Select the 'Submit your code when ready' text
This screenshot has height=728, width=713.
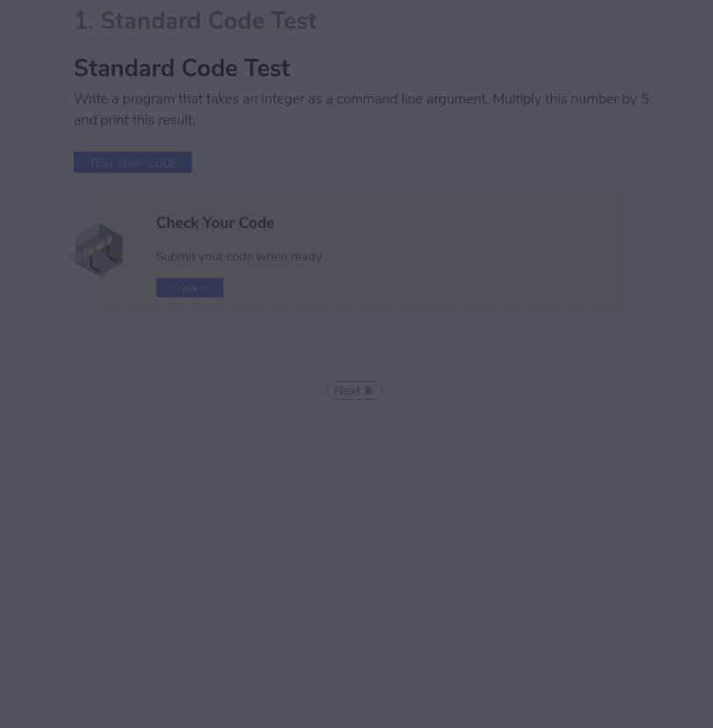(x=239, y=256)
